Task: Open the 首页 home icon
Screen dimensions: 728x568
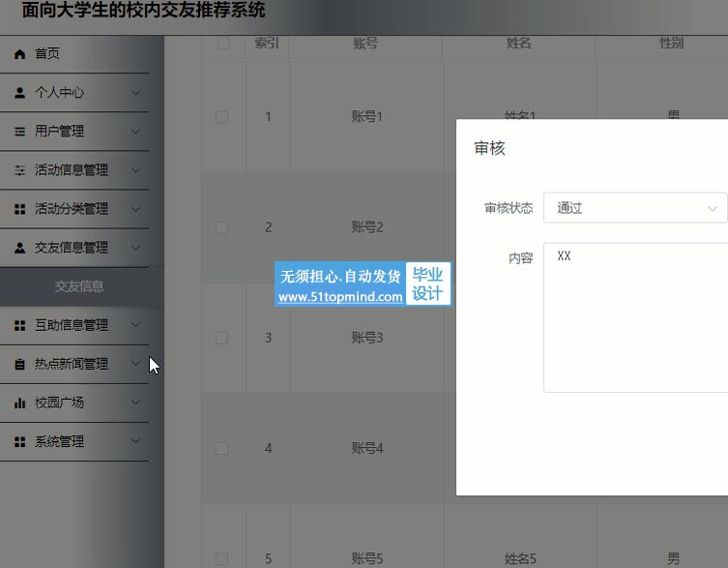Action: click(19, 54)
